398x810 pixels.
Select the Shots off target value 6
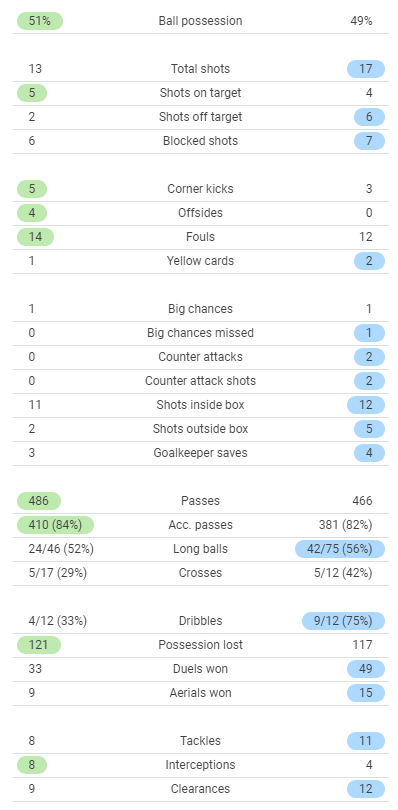[x=370, y=117]
